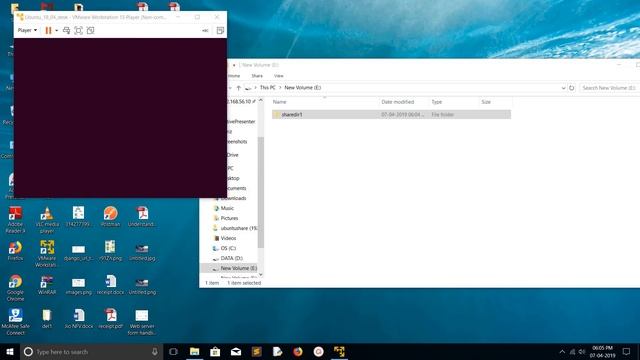Open the View ribbon tab in Explorer
Image resolution: width=640 pixels, height=360 pixels.
tap(279, 76)
